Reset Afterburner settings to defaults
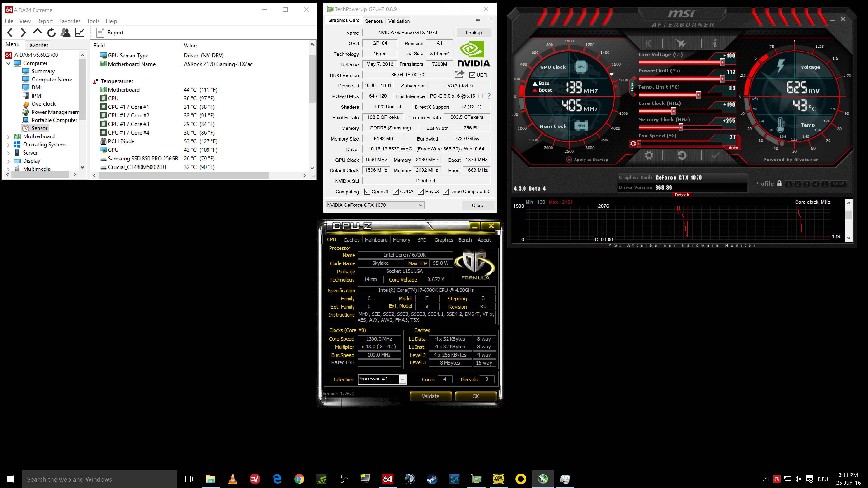Screen dimensions: 868x488 682,155
